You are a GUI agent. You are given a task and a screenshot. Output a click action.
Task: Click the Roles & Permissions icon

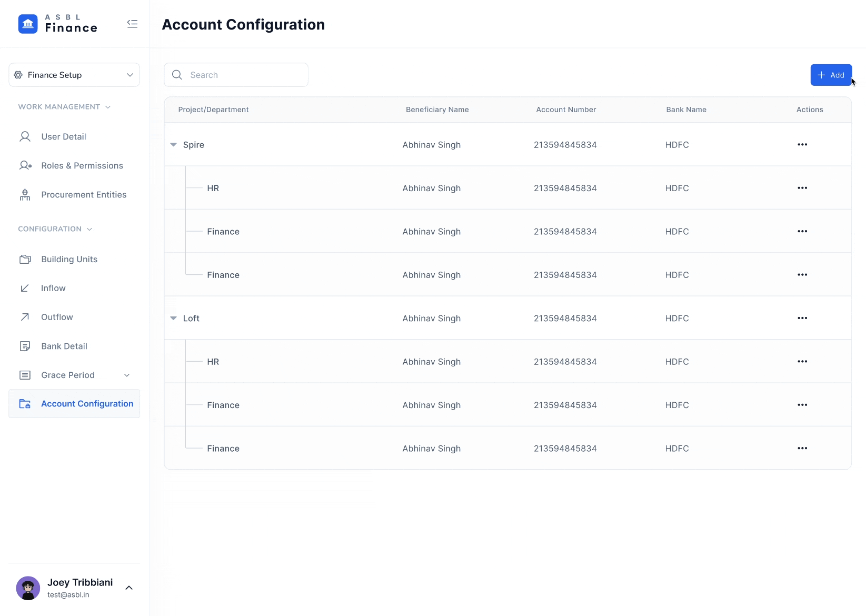tap(25, 165)
